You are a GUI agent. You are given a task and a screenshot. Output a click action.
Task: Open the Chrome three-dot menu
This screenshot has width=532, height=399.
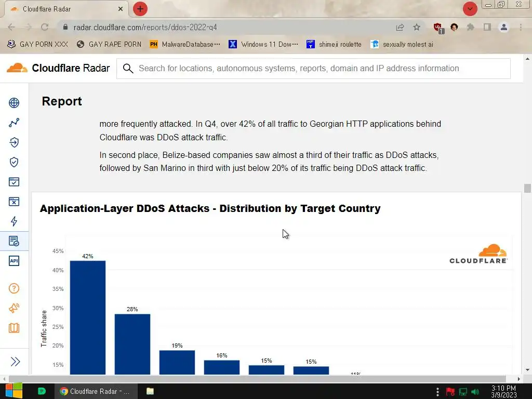(x=521, y=27)
